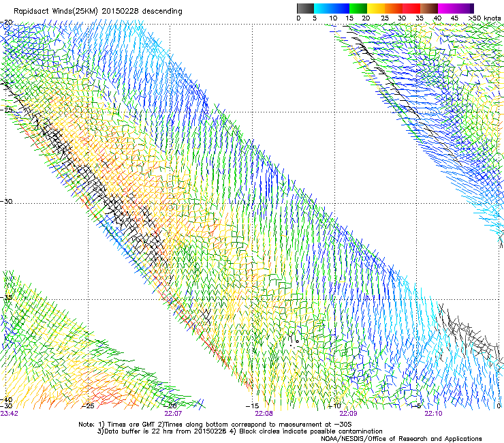Click the '45' label under the color bar
Viewport: 504px width, 443px height.
click(454, 18)
